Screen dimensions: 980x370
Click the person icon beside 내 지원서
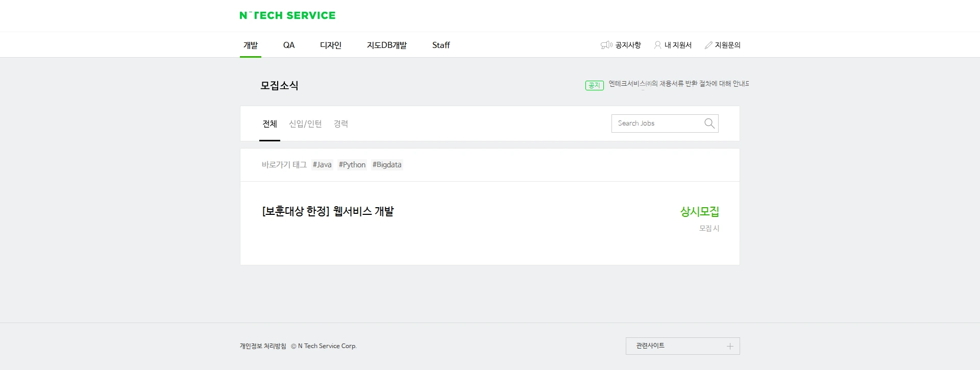pyautogui.click(x=657, y=45)
